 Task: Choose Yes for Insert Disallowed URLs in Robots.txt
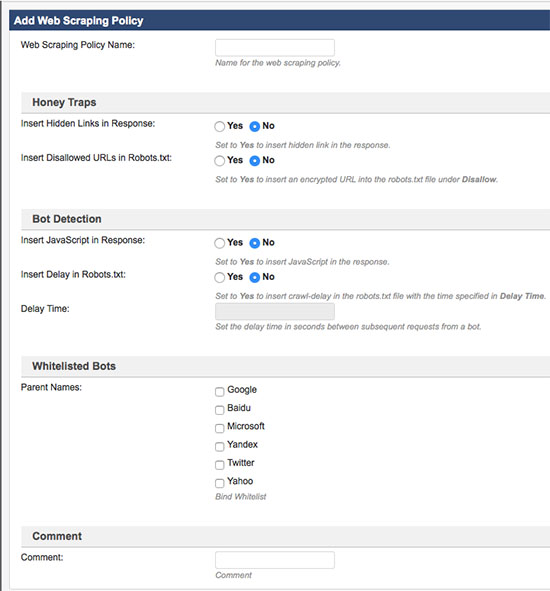pyautogui.click(x=219, y=161)
